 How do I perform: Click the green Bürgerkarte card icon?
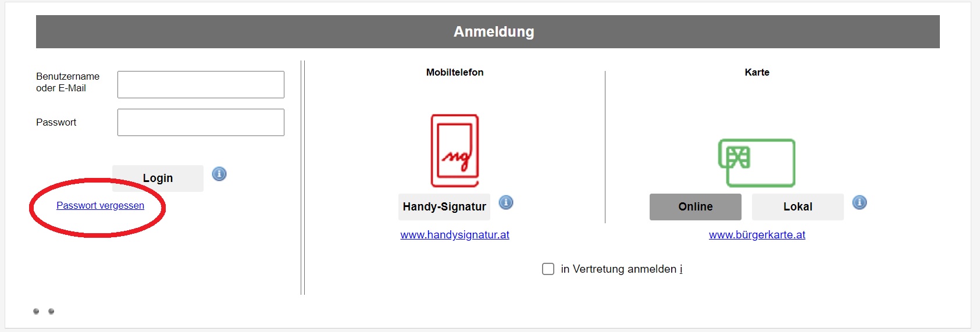(x=757, y=163)
